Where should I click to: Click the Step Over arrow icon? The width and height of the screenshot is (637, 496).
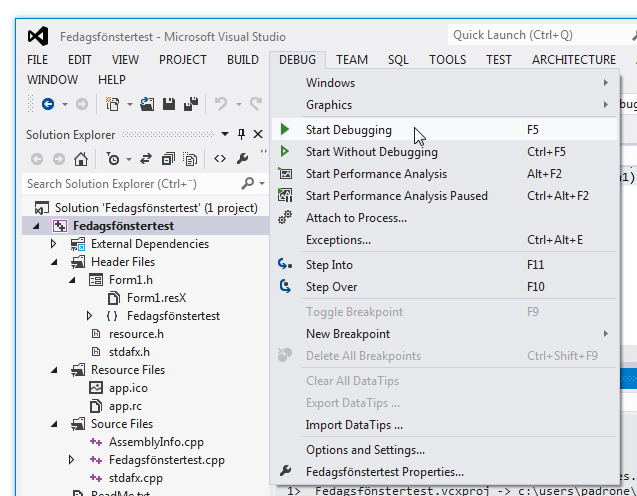click(285, 286)
